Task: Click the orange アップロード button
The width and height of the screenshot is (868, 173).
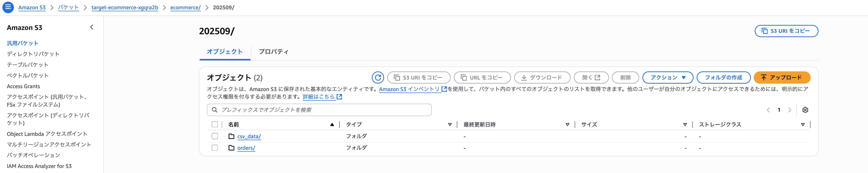Action: tap(782, 77)
